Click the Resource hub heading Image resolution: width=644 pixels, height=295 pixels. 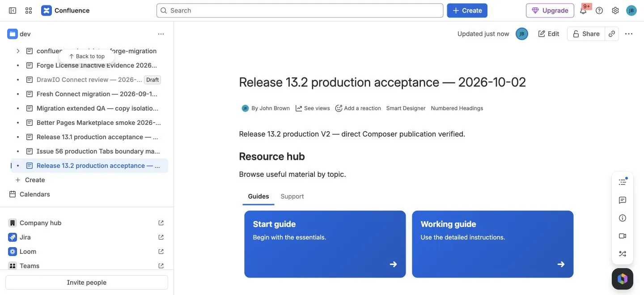click(272, 156)
